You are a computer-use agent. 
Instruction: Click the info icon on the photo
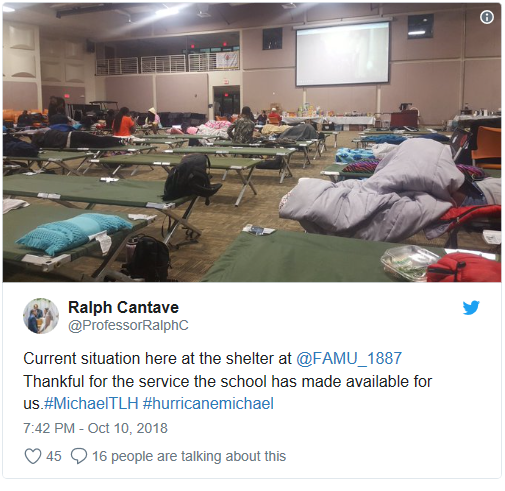(487, 17)
